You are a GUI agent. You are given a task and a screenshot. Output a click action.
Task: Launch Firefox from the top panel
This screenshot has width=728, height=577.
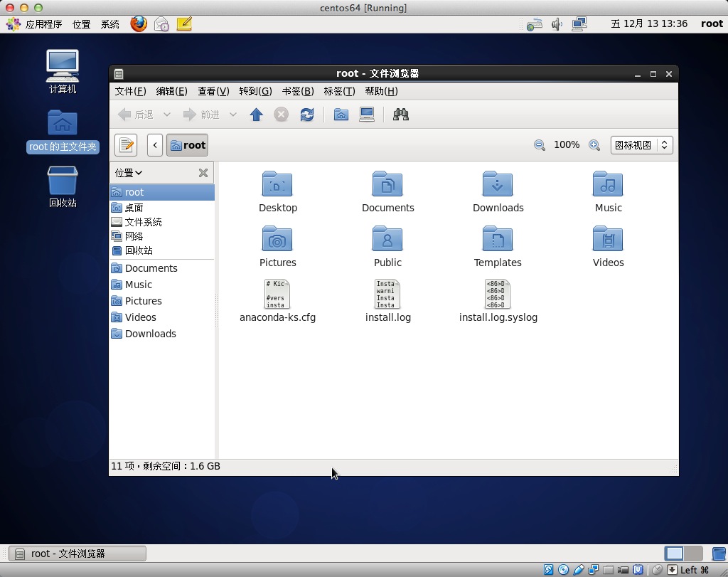(139, 23)
